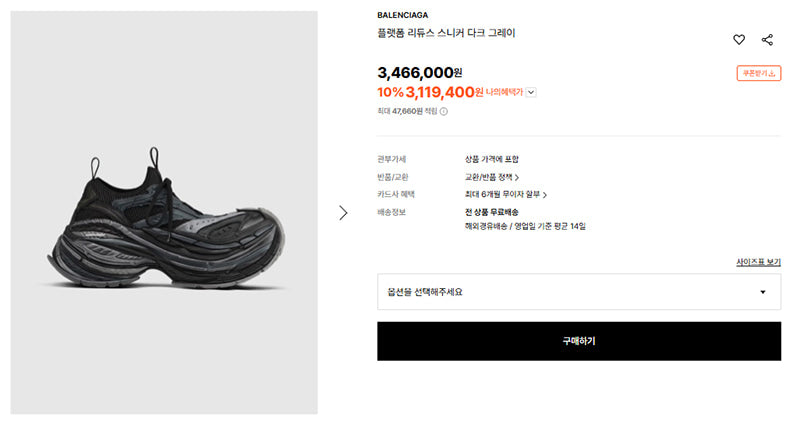Image resolution: width=800 pixels, height=423 pixels.
Task: Click the 구매하기 purchase button
Action: pos(579,341)
